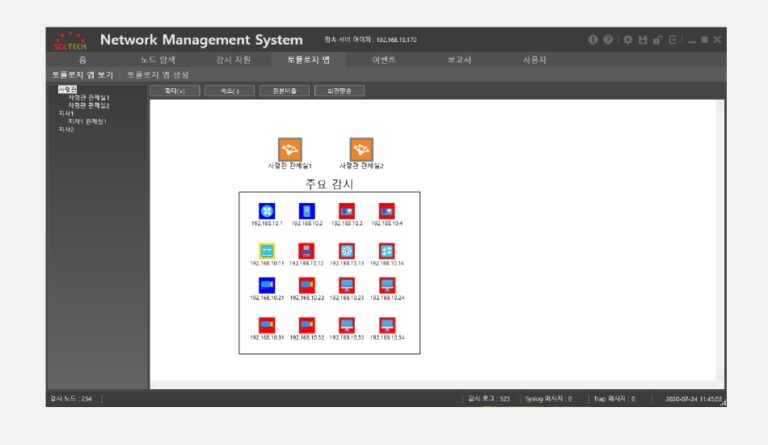Select 192.168.10.34 monitor node icon

coord(387,325)
